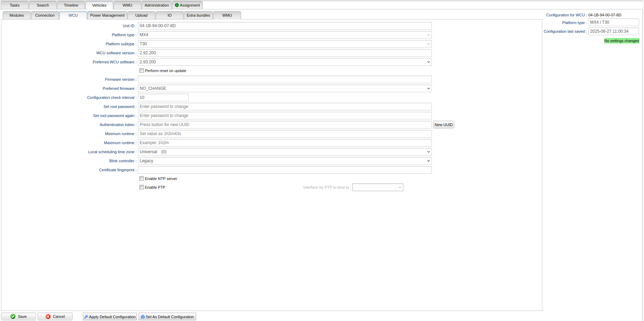Open the Timeline top tab
Screen dimensions: 644x321
[71, 5]
